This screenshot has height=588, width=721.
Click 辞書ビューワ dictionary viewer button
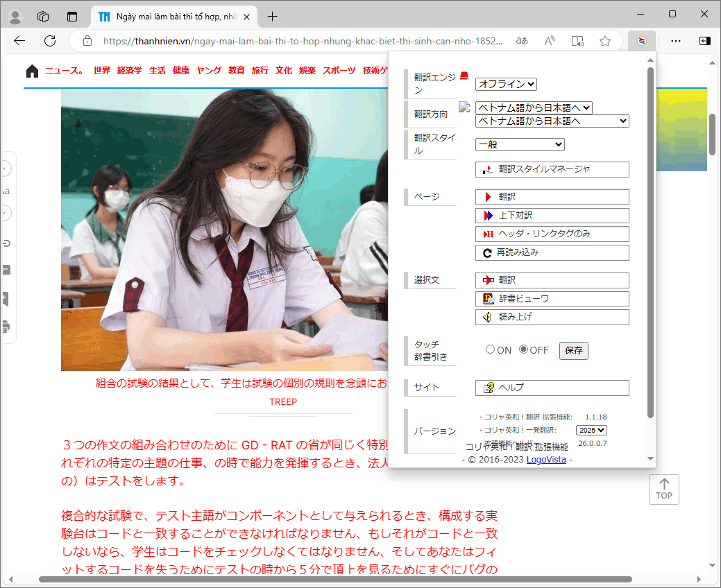tap(552, 299)
